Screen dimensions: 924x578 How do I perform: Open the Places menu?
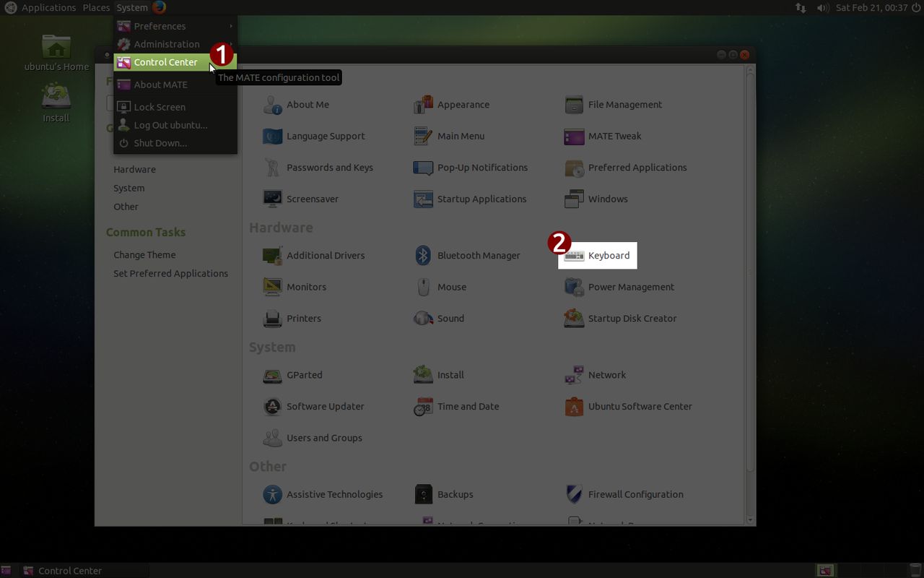96,7
